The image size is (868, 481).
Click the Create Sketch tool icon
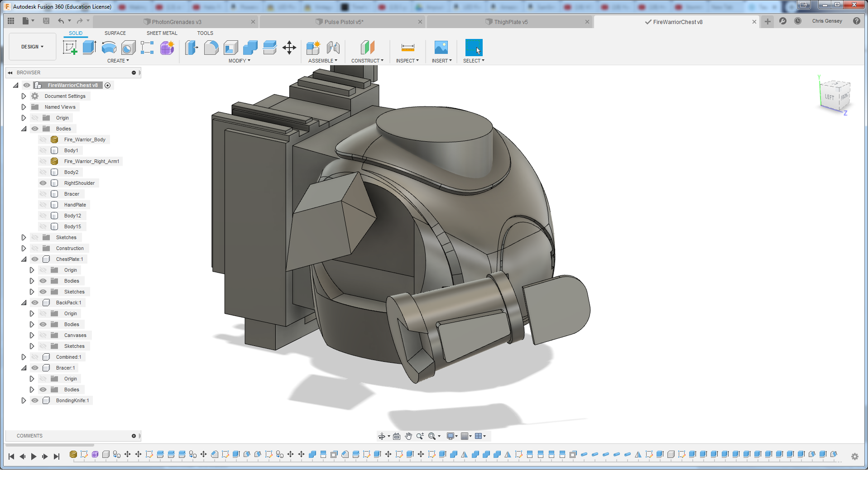(70, 48)
